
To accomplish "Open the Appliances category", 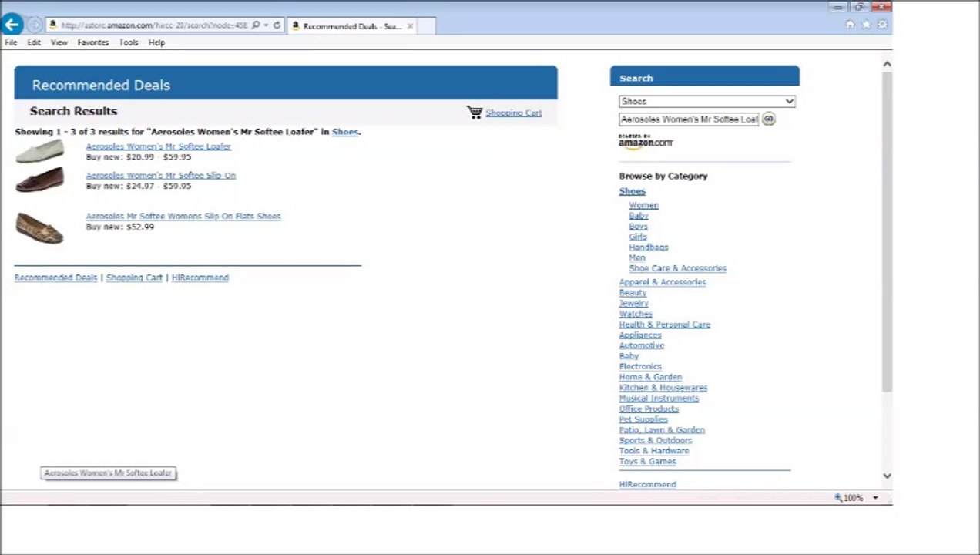I will click(640, 335).
